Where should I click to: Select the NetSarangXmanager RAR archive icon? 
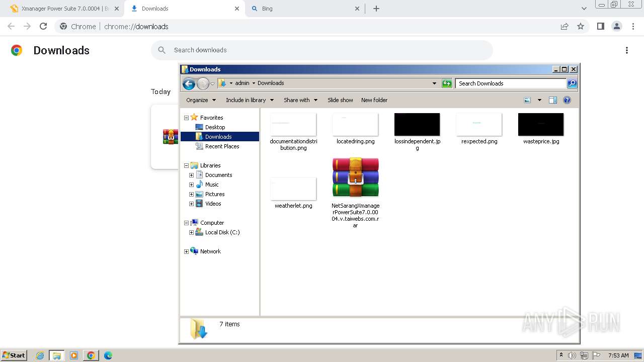coord(355,178)
